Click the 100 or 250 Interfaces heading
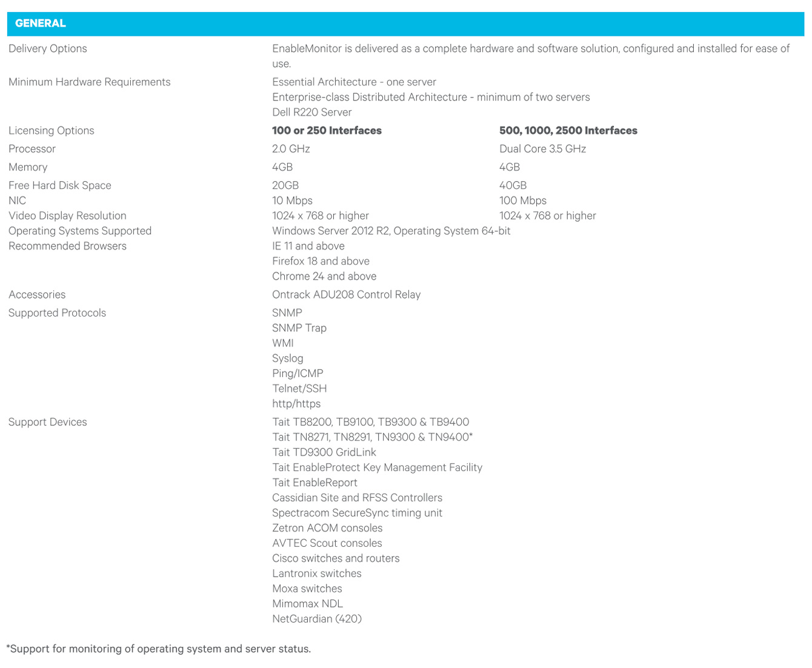The image size is (812, 668). click(327, 130)
